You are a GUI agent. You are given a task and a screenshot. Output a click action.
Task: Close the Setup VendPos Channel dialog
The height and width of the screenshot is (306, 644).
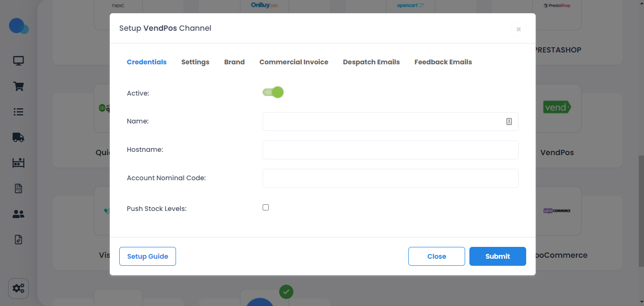tap(519, 29)
